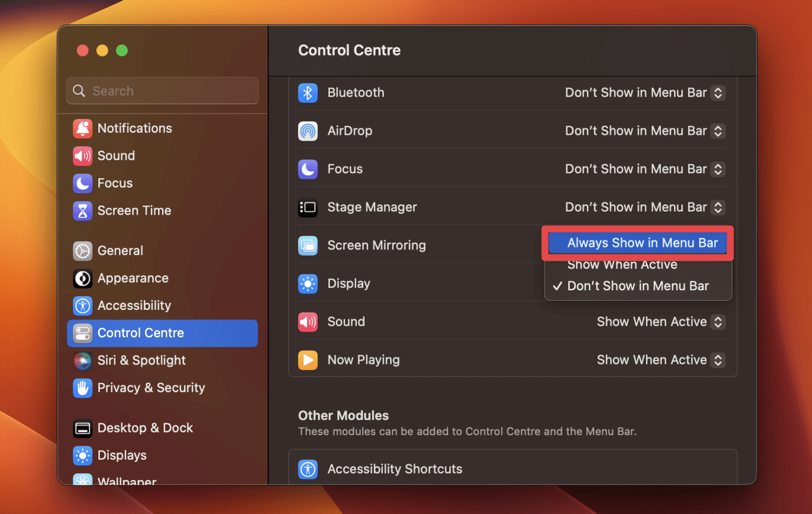This screenshot has height=514, width=812.
Task: Click the Focus crescent moon icon
Action: (308, 169)
